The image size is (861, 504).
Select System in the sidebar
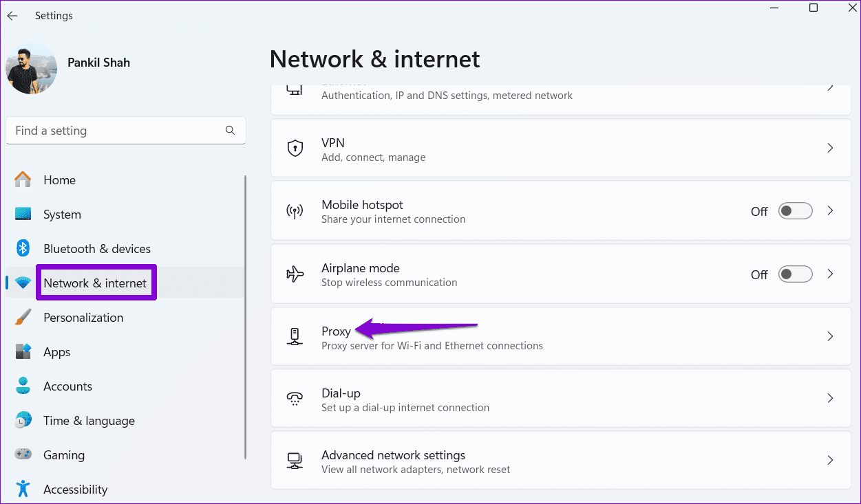(62, 215)
